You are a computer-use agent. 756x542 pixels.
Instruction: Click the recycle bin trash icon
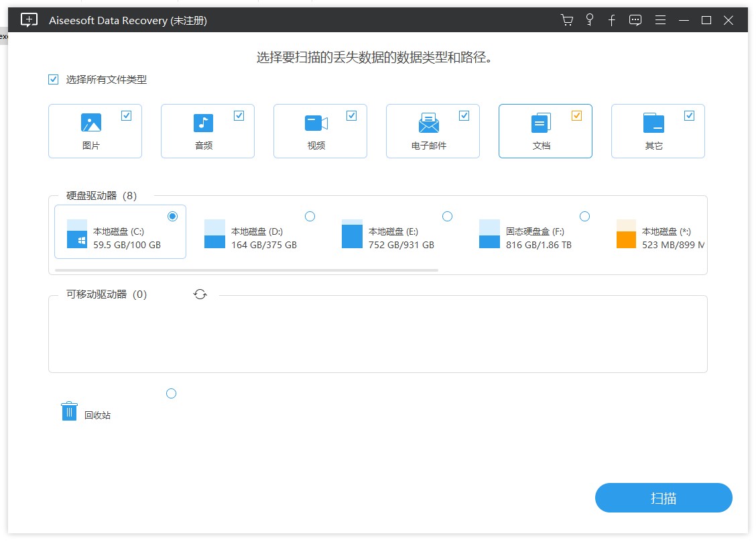pos(69,411)
